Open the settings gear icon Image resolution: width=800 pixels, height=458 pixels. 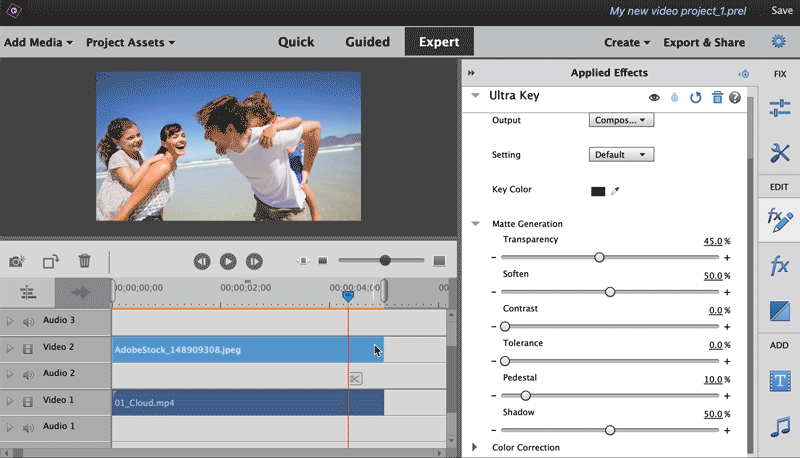pyautogui.click(x=778, y=42)
